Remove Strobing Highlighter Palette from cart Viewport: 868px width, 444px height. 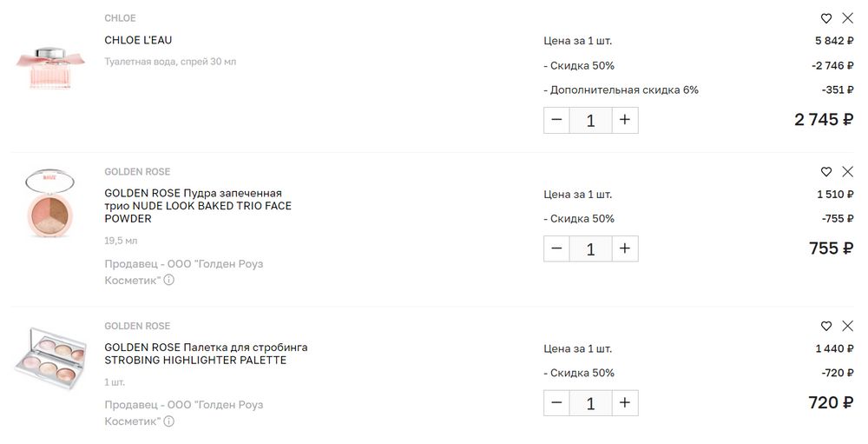(x=848, y=326)
